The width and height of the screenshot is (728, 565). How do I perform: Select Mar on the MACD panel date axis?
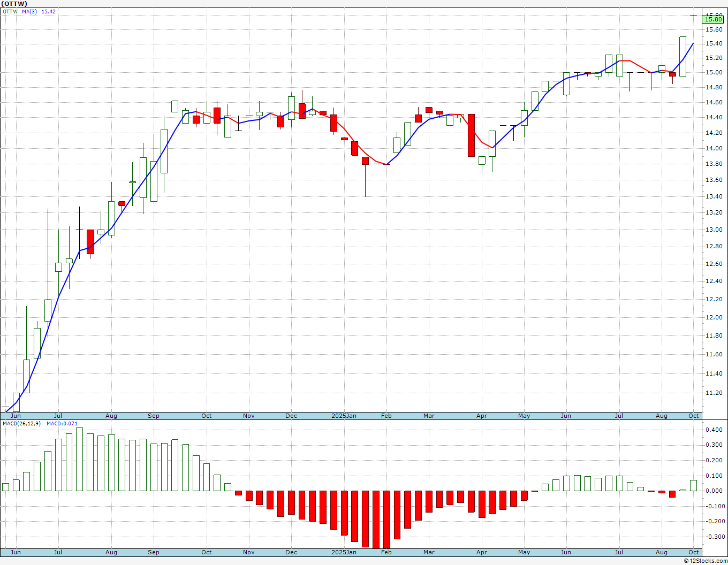tap(429, 552)
